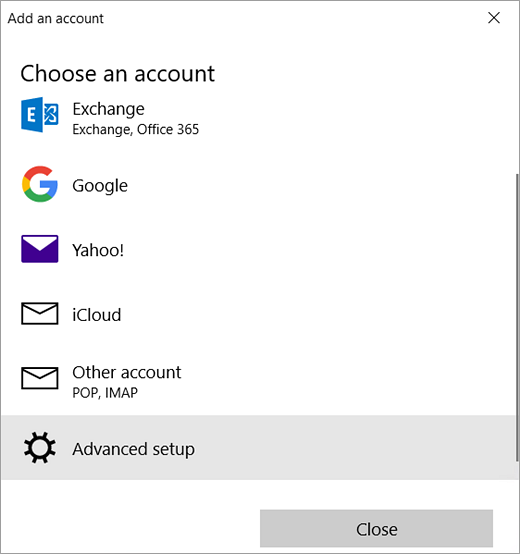Click the 'Exchange, Office 365' subtitle
This screenshot has width=520, height=554.
(x=136, y=130)
